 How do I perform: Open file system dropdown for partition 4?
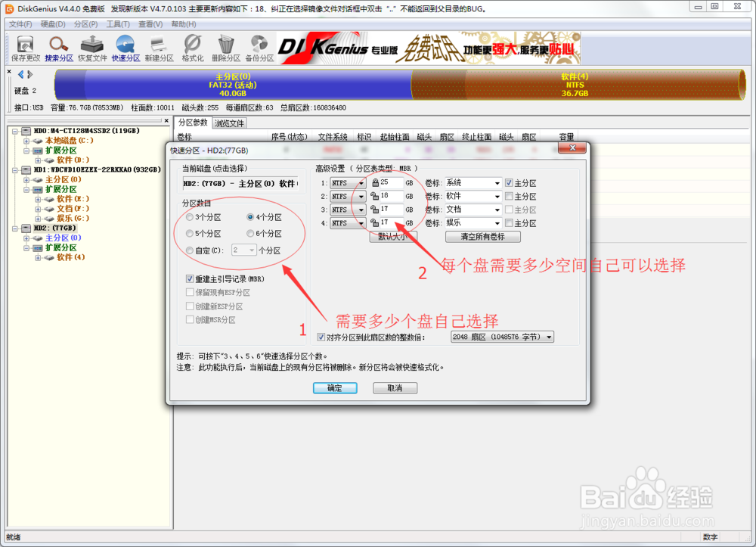coord(361,223)
